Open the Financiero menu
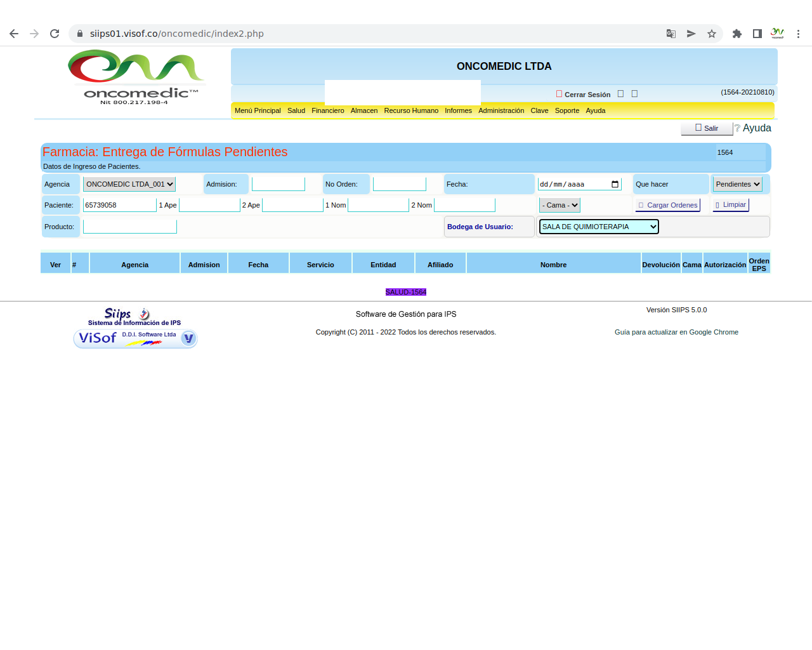Image resolution: width=812 pixels, height=650 pixels. click(327, 110)
